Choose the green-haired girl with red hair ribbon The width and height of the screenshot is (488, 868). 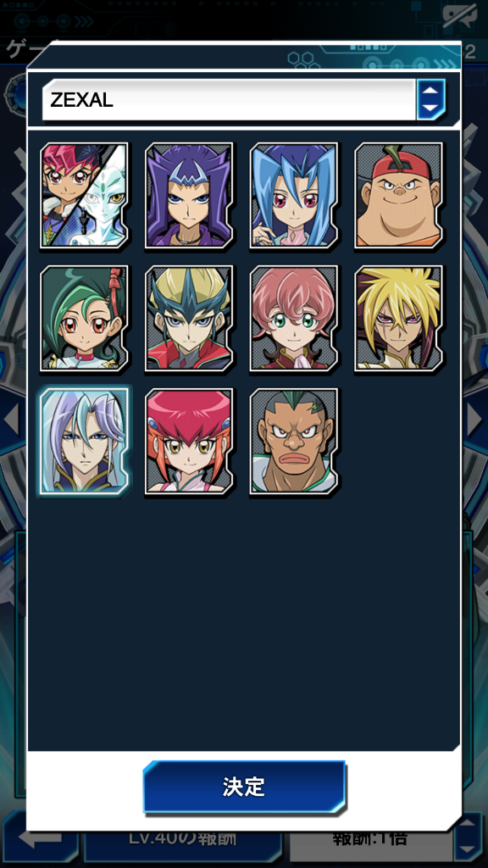click(x=85, y=318)
